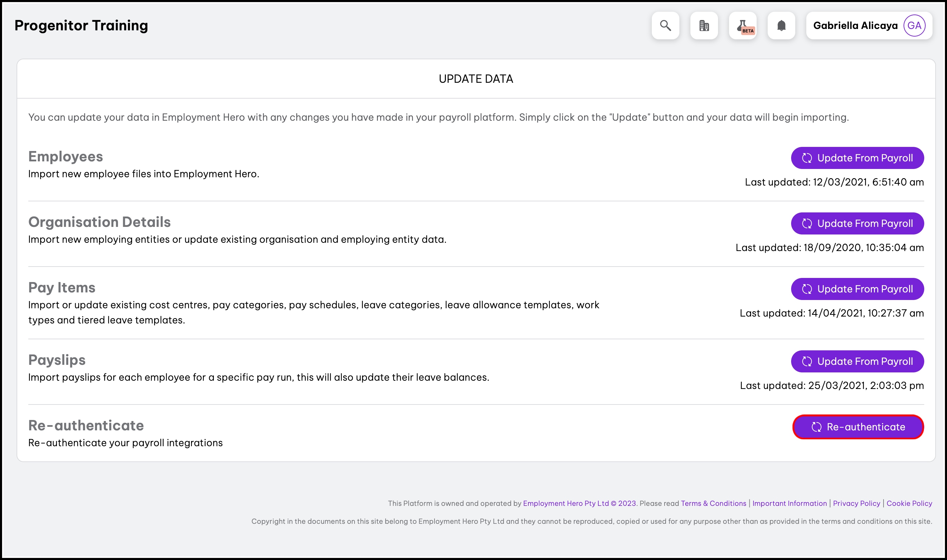Click the Employees section heading
This screenshot has width=947, height=560.
tap(66, 157)
